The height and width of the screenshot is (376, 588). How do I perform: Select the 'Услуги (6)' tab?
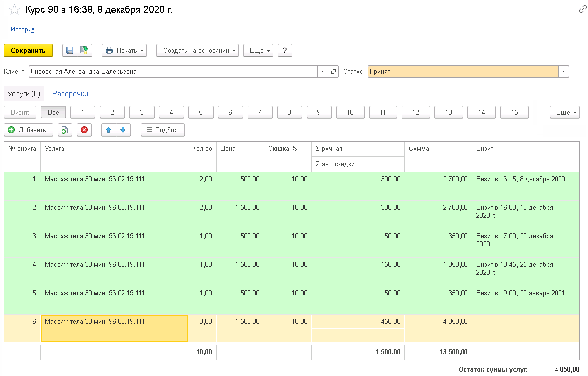click(x=24, y=93)
